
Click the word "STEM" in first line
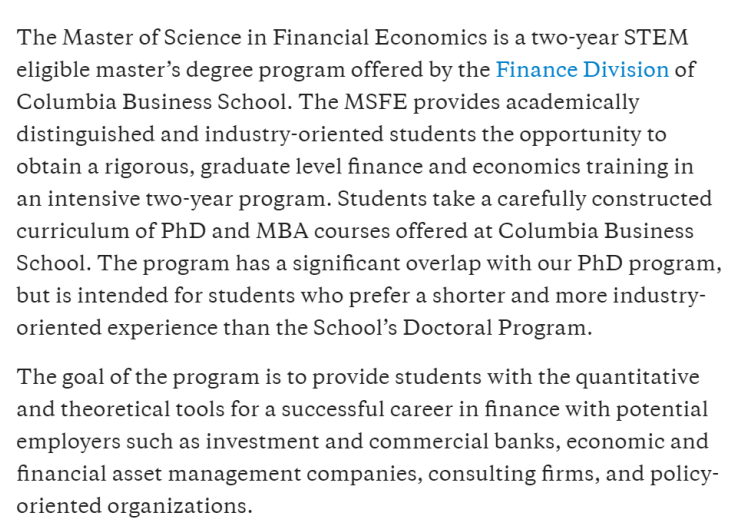pyautogui.click(x=656, y=38)
